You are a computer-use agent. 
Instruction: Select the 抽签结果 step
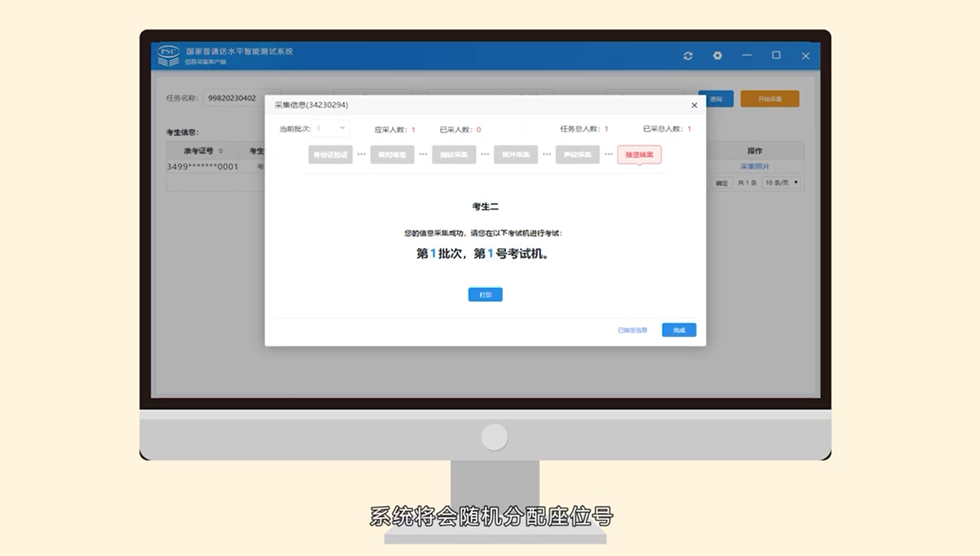[639, 154]
